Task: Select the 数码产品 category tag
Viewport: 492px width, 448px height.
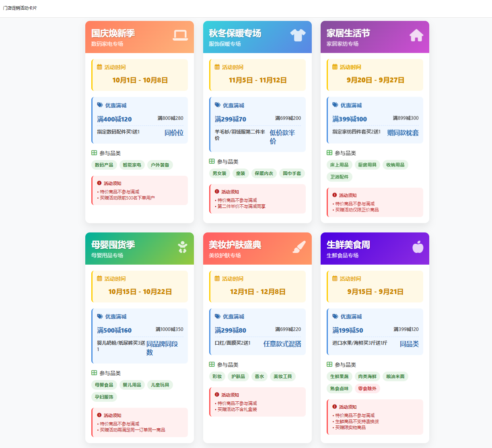Action: coord(104,165)
